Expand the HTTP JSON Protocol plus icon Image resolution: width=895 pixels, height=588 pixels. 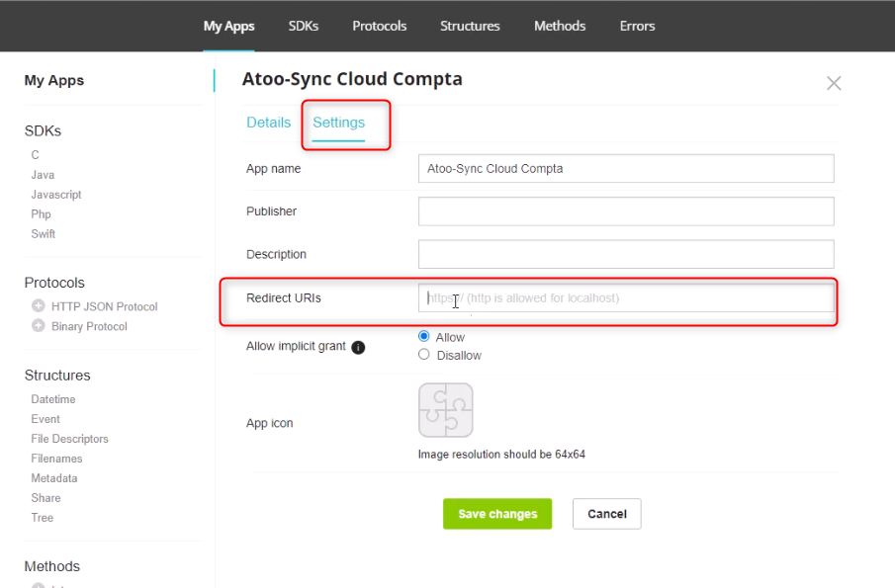(39, 305)
